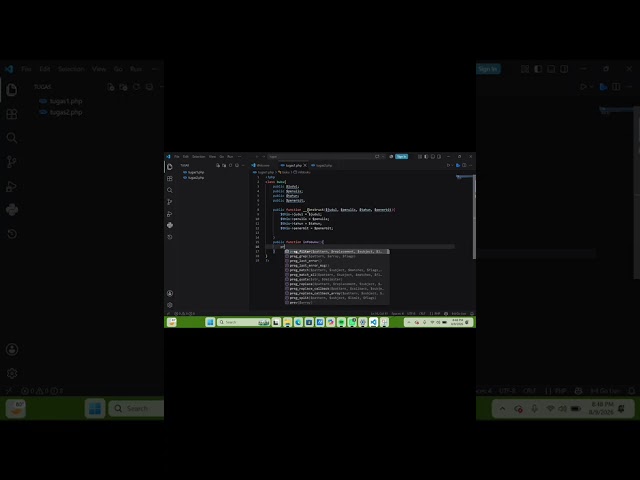The width and height of the screenshot is (640, 480).
Task: Toggle Panel layout icon in title bar
Action: (433, 156)
